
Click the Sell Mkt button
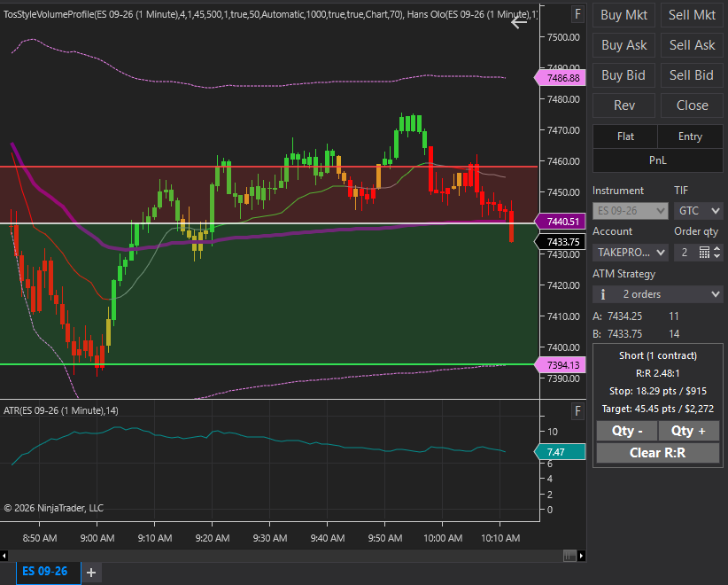692,15
